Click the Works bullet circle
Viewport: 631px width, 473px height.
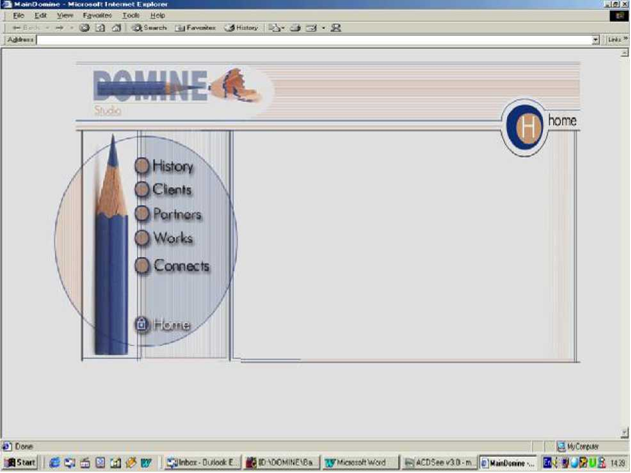(142, 238)
